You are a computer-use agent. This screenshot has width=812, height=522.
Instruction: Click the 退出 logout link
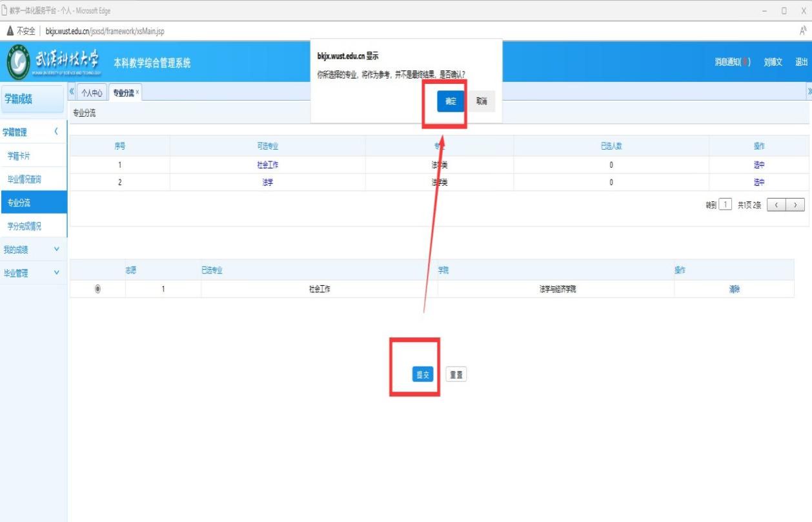click(801, 63)
